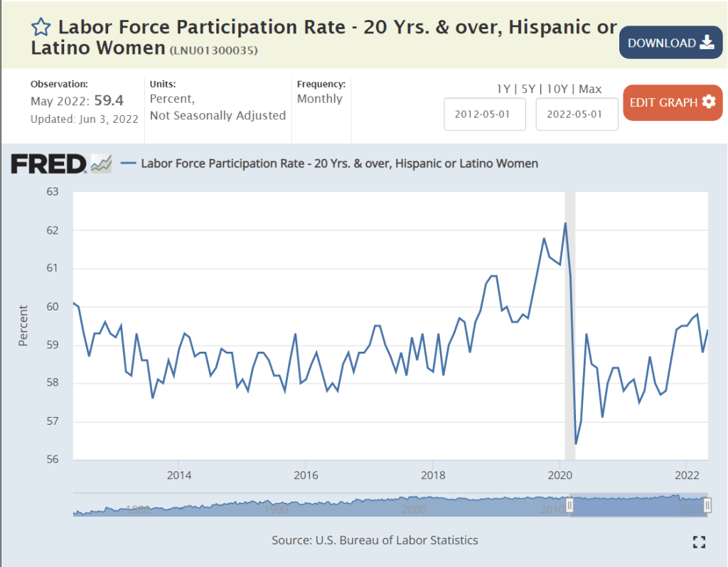This screenshot has height=567, width=728.
Task: Click the download arrow icon
Action: click(x=707, y=43)
